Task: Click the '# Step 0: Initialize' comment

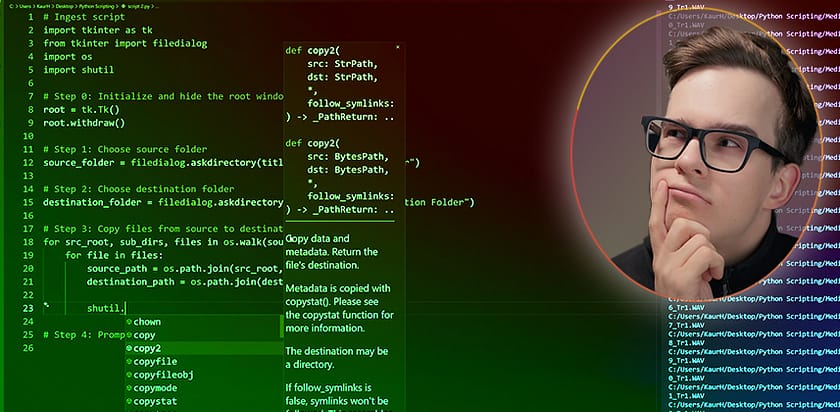Action: [163, 96]
